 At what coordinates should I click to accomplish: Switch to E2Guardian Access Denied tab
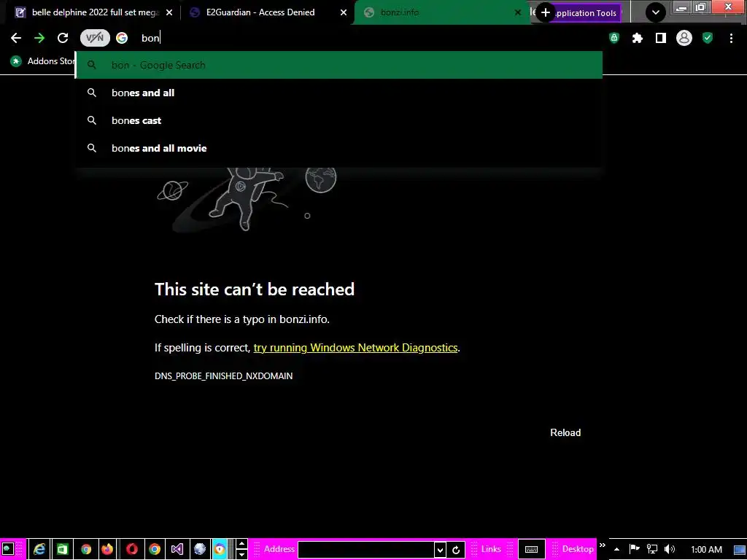click(267, 12)
